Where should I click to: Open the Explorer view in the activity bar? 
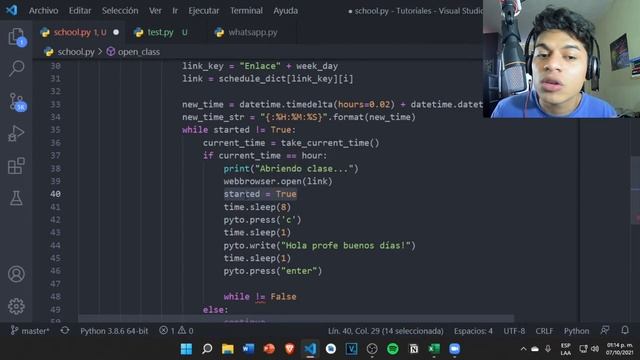coord(16,37)
